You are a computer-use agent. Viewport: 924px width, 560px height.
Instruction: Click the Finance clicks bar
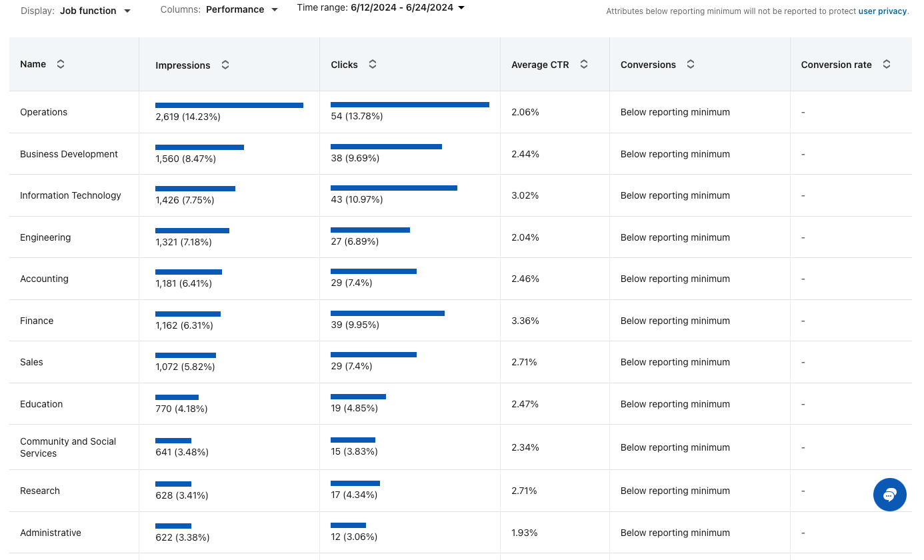click(x=387, y=313)
